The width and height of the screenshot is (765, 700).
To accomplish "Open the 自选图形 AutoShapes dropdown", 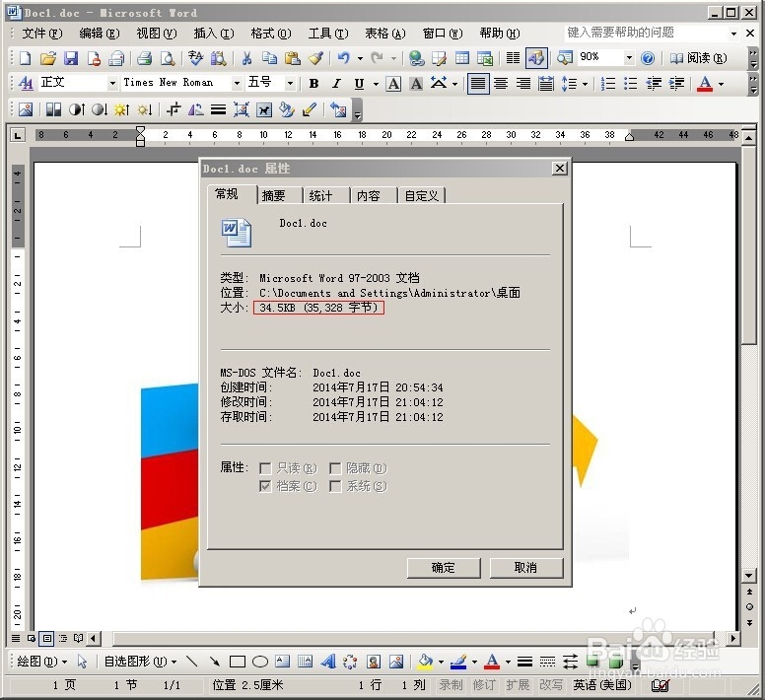I will click(x=141, y=662).
